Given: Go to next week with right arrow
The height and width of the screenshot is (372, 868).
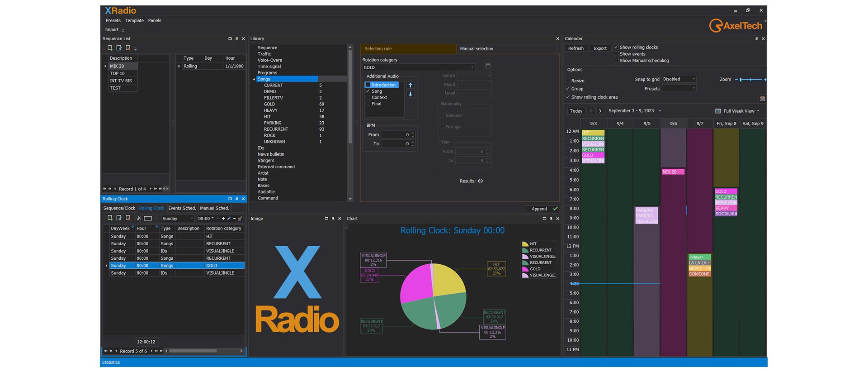Looking at the screenshot, I should 600,111.
